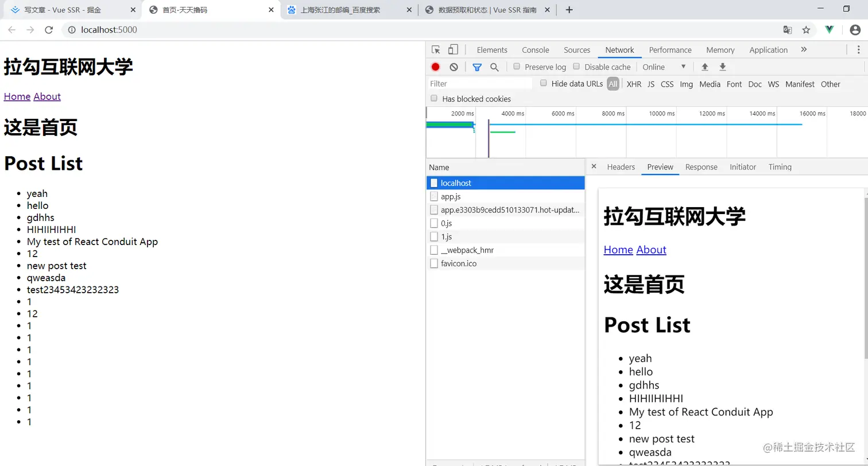Image resolution: width=868 pixels, height=466 pixels.
Task: Check Hide data URLs
Action: 544,83
